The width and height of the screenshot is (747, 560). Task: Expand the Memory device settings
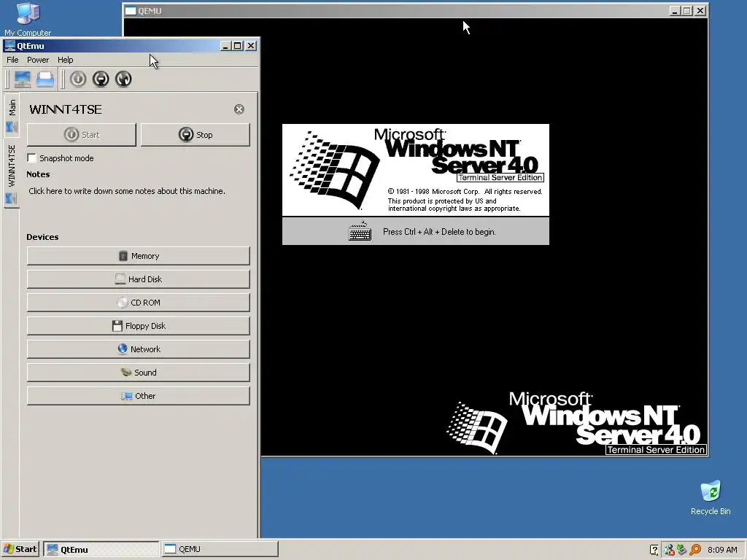click(x=138, y=256)
